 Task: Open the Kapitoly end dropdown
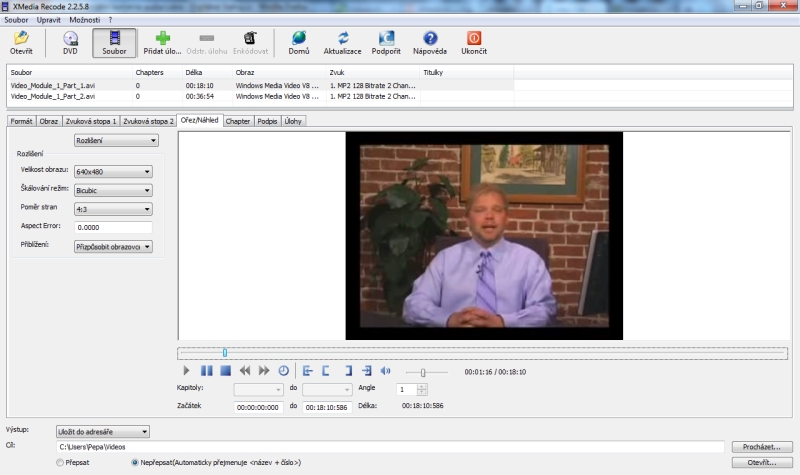(x=327, y=390)
